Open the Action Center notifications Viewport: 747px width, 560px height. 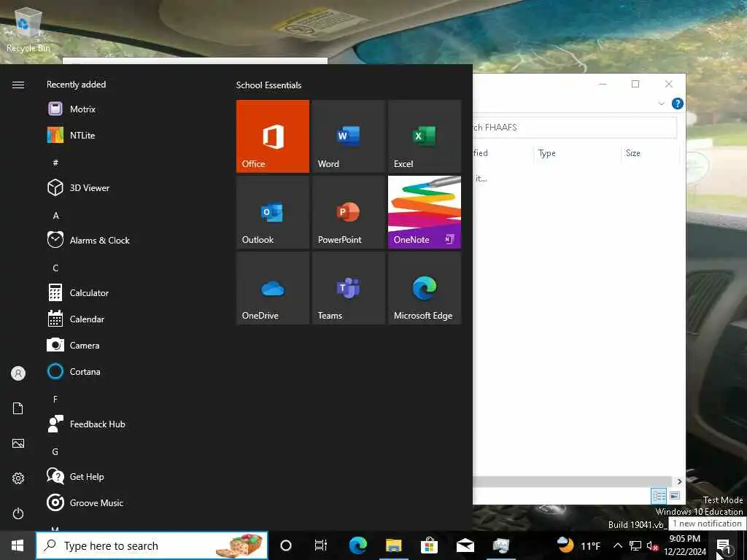coord(724,545)
